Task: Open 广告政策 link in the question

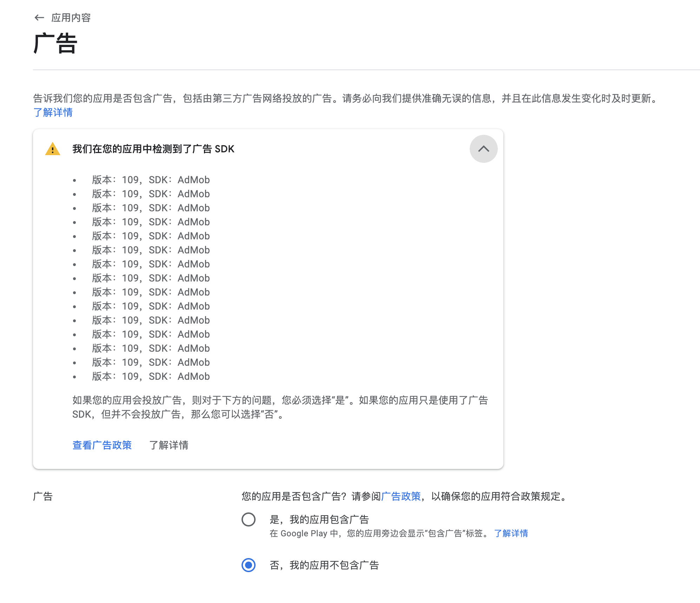Action: tap(401, 496)
